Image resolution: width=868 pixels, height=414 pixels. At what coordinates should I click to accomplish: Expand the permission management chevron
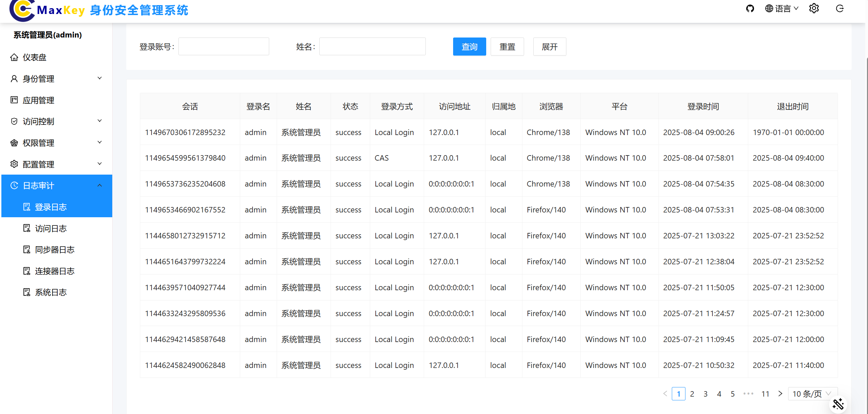pyautogui.click(x=100, y=143)
